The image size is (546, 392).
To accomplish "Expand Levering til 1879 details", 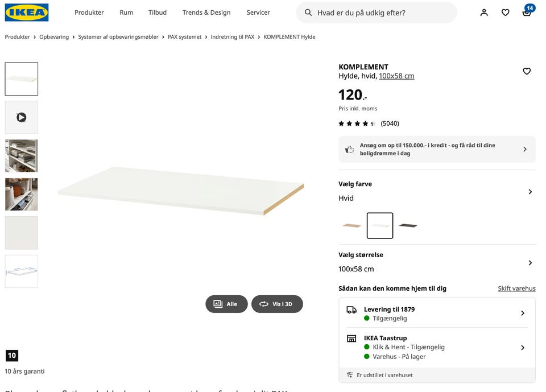I will click(437, 313).
